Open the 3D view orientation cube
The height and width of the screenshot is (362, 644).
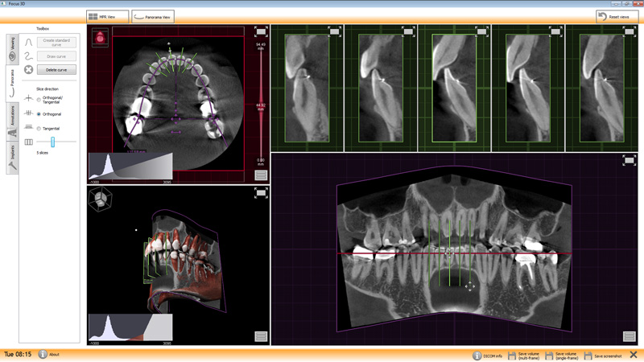101,199
